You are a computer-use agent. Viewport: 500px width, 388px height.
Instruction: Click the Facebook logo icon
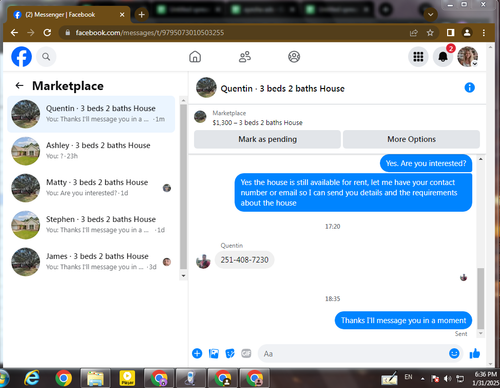point(21,57)
